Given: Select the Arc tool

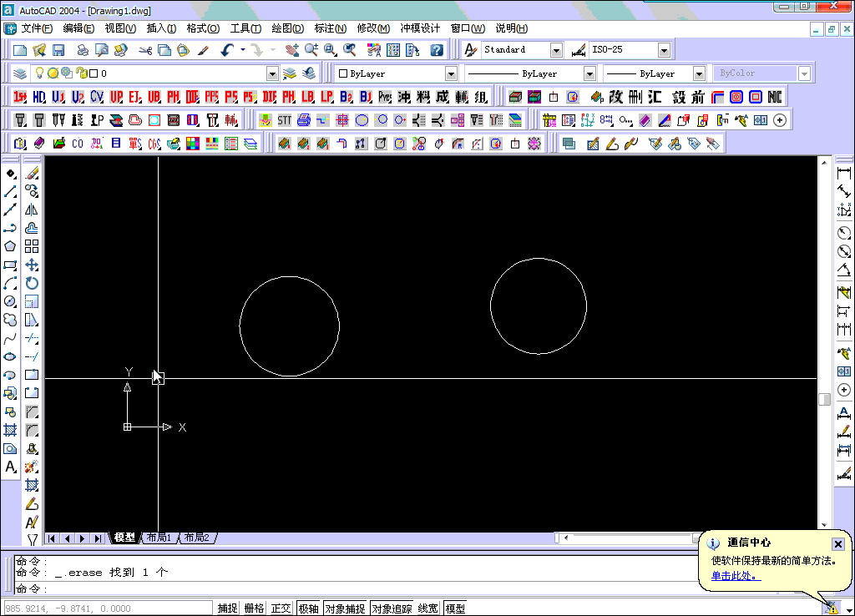Looking at the screenshot, I should 10,283.
